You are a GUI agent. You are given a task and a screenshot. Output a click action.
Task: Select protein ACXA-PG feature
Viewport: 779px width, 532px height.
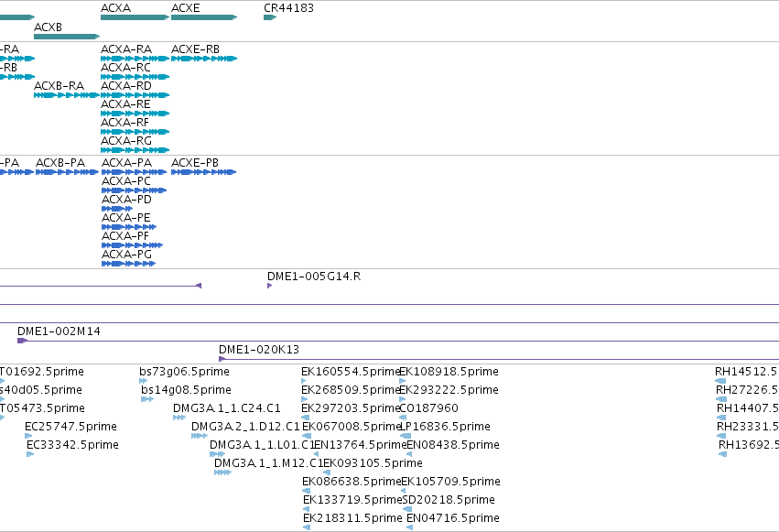(x=129, y=265)
